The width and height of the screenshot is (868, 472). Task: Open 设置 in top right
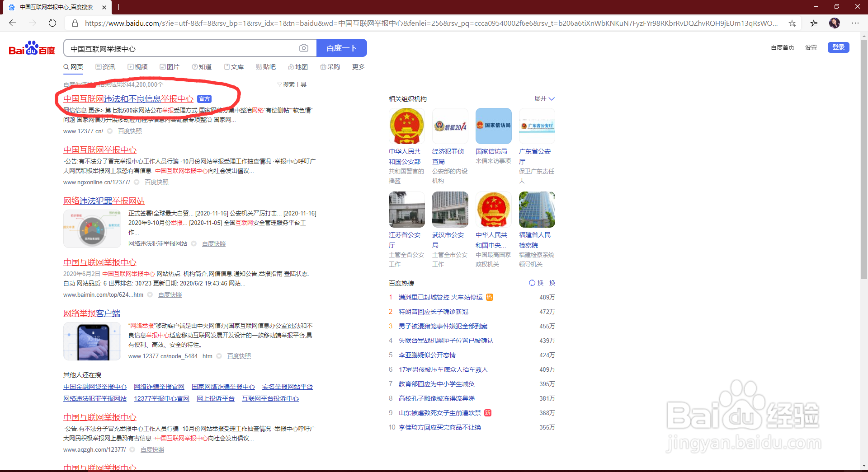click(811, 47)
